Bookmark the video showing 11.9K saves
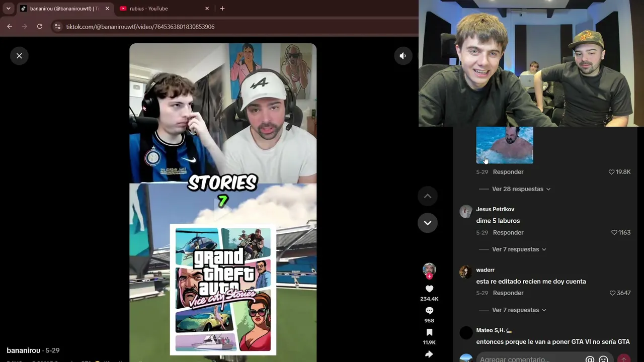Viewport: 644px width, 362px height. 429,332
